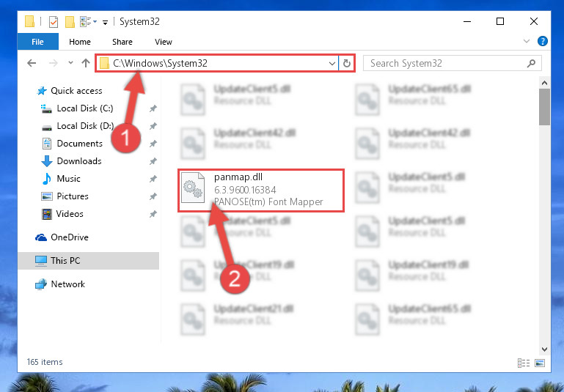Open Videos in the sidebar

coord(62,214)
